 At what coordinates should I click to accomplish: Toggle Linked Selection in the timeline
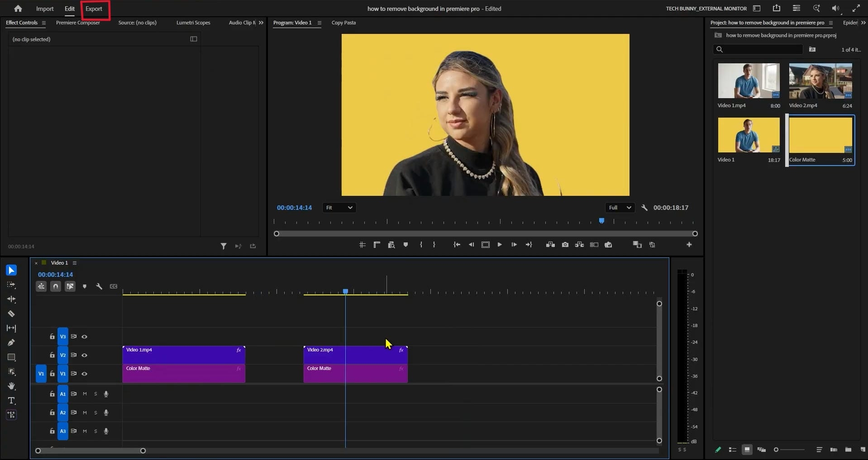click(x=70, y=286)
